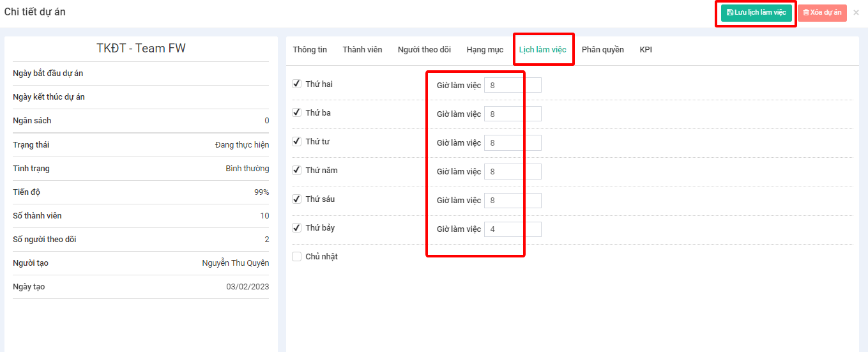Open the KPI tab

[646, 50]
